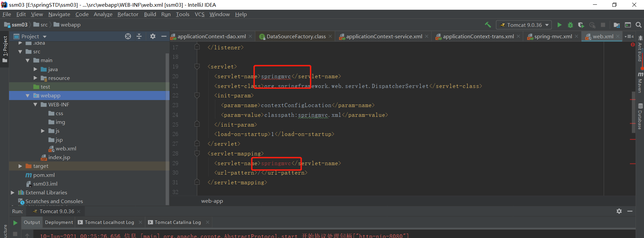Open the Project view mode dropdown
644x238 pixels.
(45, 36)
